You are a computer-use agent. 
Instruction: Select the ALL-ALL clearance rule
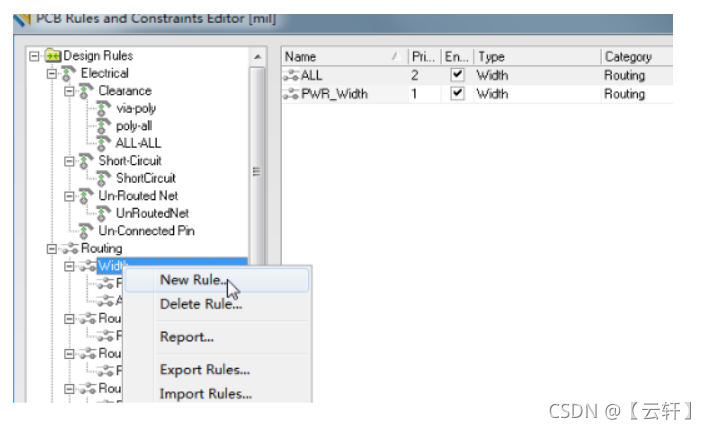(138, 143)
